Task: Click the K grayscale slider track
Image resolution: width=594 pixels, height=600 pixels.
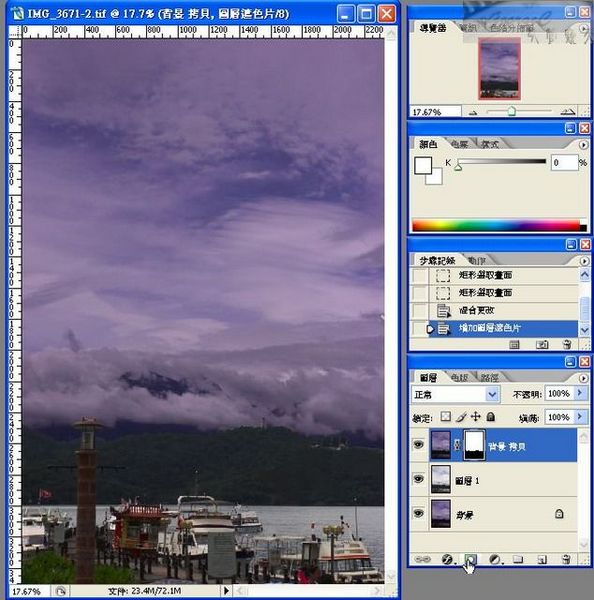Action: coord(501,161)
